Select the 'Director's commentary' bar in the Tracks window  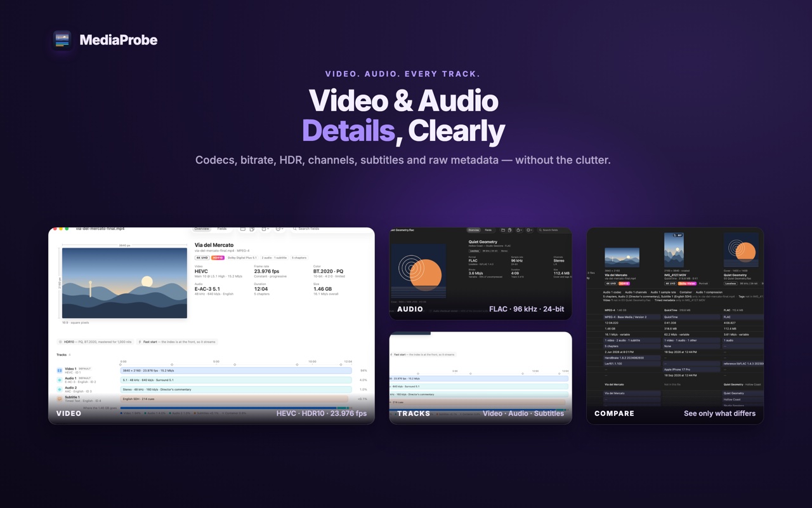coord(478,394)
